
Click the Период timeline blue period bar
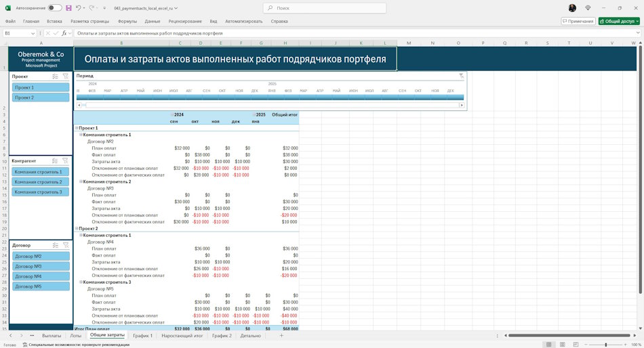tap(270, 97)
